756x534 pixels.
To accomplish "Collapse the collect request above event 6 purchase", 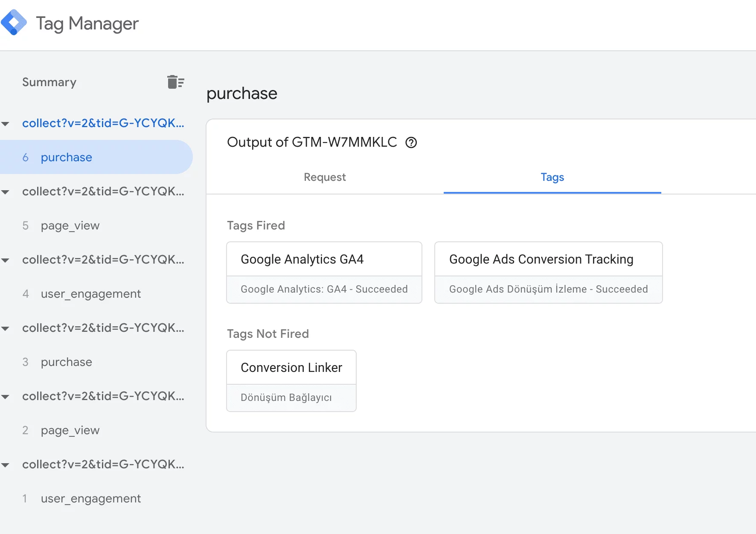I will (x=5, y=124).
